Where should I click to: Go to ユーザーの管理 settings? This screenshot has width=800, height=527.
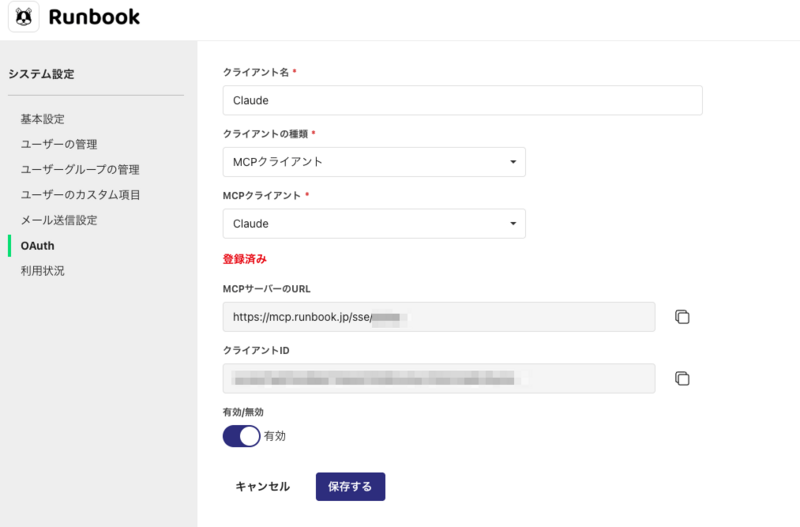pos(58,144)
